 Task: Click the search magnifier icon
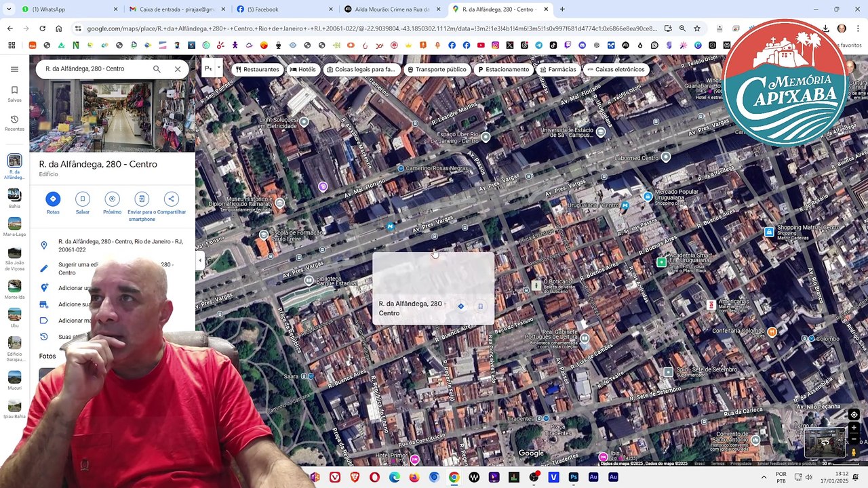[157, 69]
